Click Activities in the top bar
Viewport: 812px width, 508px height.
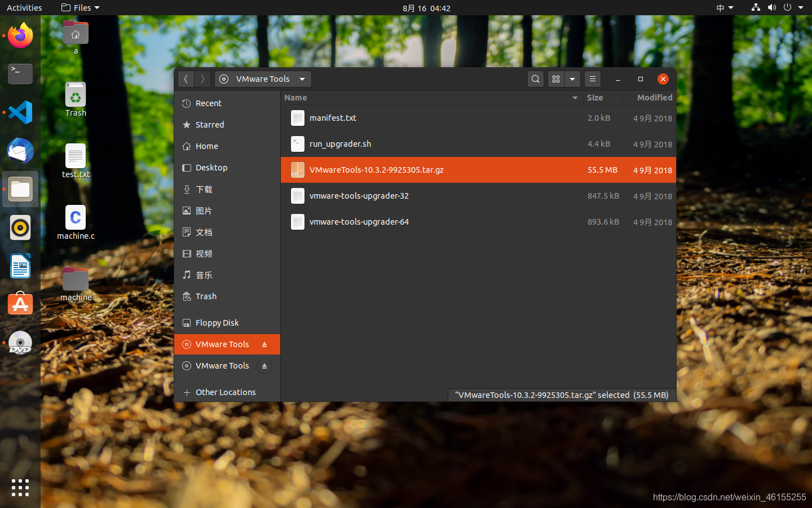pyautogui.click(x=24, y=8)
